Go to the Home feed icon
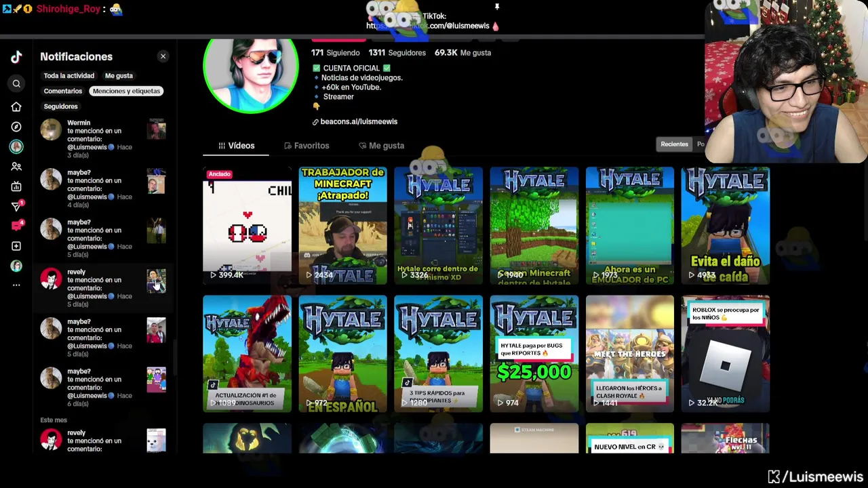868x488 pixels. click(x=16, y=107)
